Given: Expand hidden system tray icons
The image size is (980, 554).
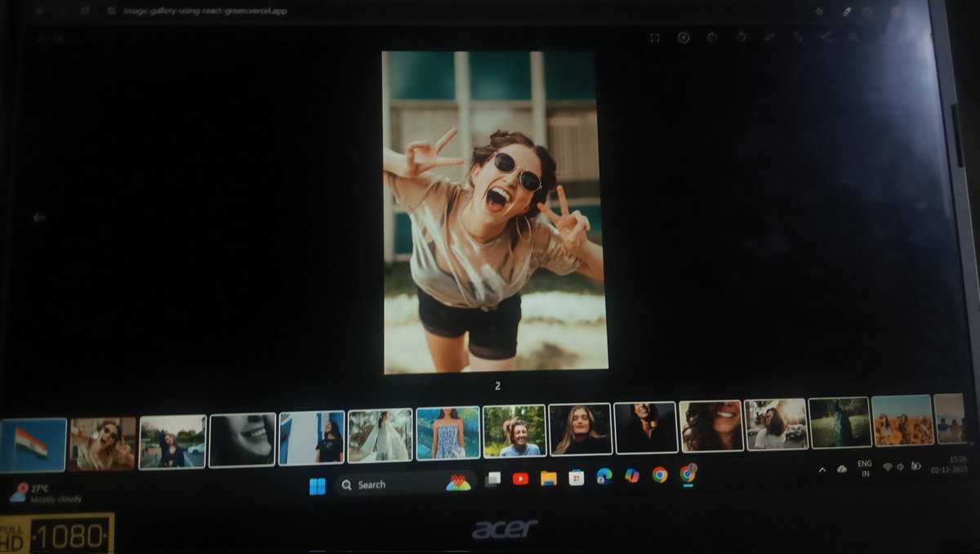Looking at the screenshot, I should (x=822, y=469).
